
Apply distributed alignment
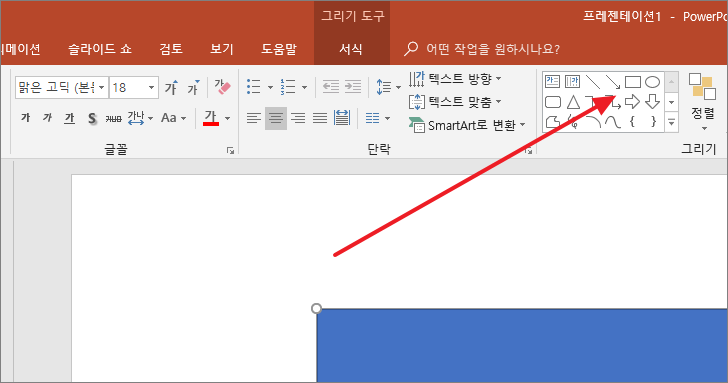click(x=342, y=118)
